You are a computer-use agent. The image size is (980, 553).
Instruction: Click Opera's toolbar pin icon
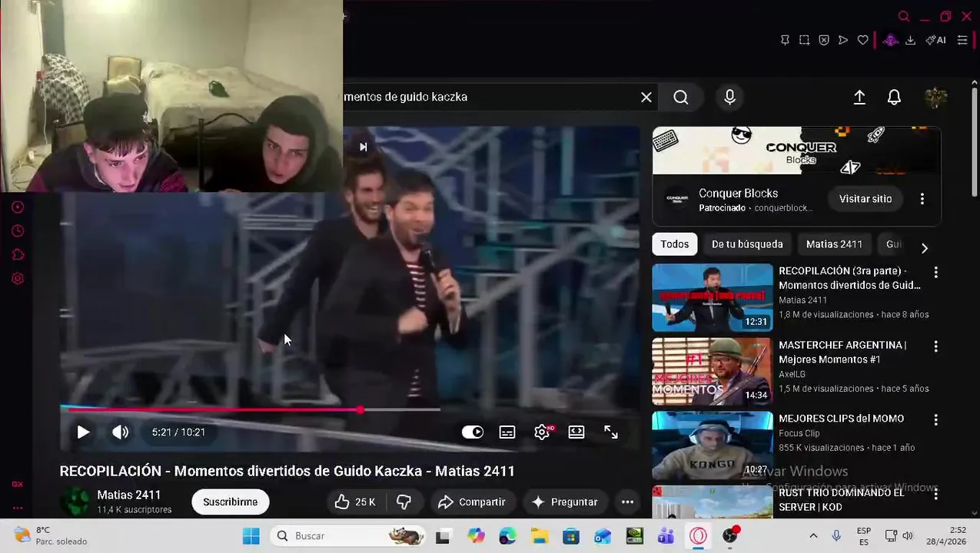785,40
